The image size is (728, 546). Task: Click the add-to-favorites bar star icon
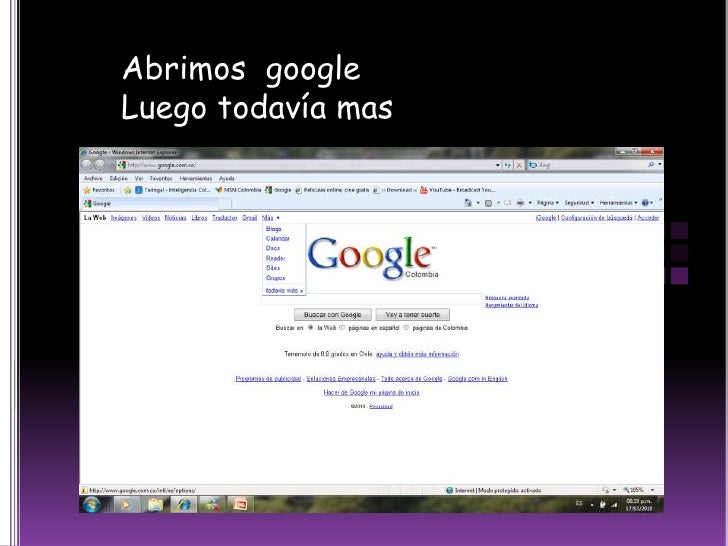(x=127, y=190)
